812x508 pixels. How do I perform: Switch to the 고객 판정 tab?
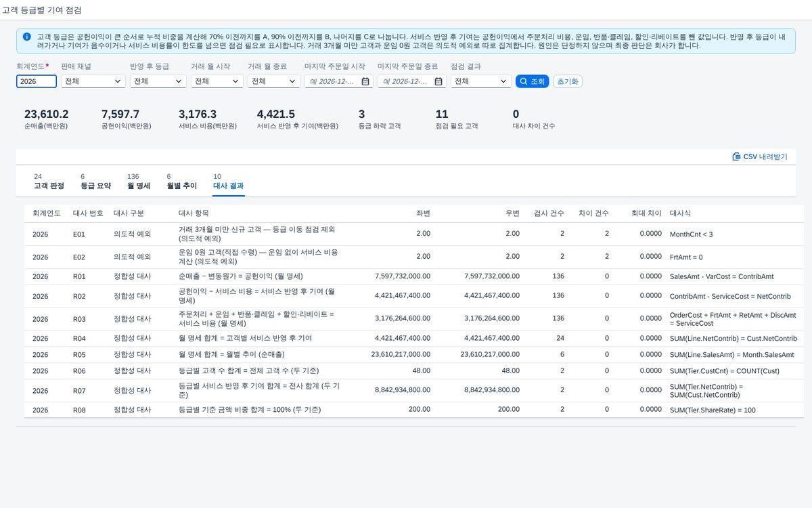(x=49, y=181)
